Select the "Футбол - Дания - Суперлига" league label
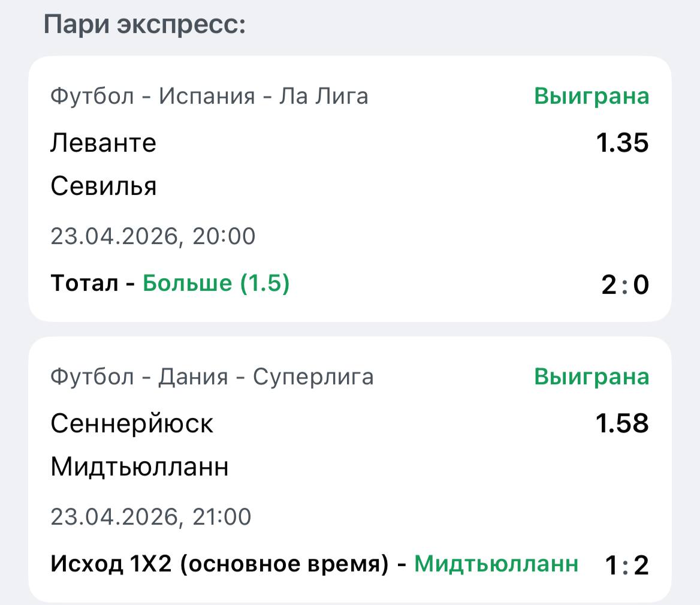Screen dimensions: 700x605 click(212, 377)
